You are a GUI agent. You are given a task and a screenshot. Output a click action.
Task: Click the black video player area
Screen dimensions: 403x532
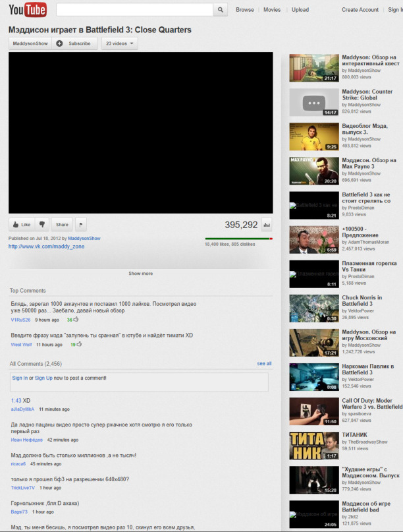click(141, 133)
